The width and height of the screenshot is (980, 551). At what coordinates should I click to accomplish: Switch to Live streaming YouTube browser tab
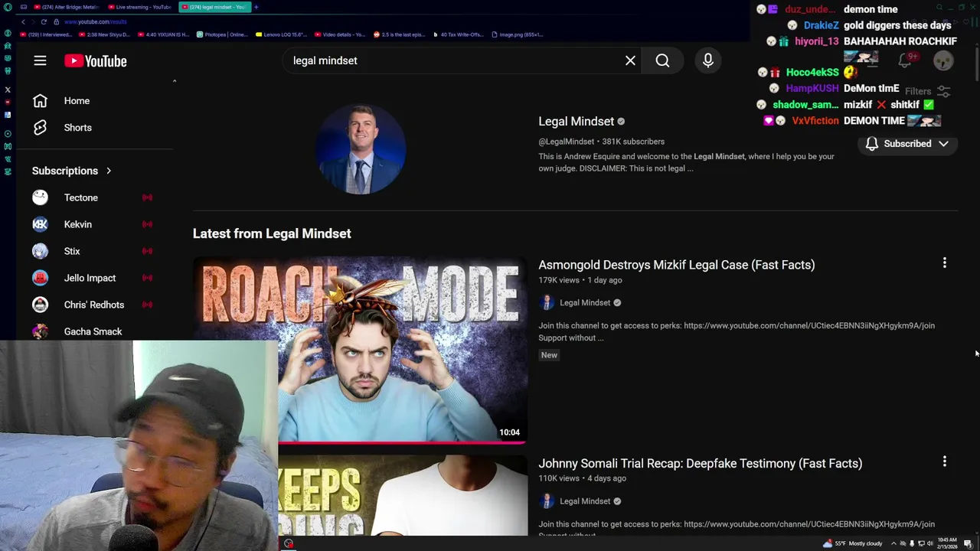pos(140,7)
